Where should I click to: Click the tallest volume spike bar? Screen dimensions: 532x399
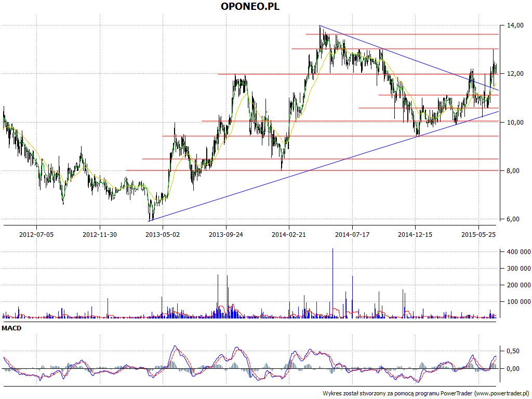click(333, 283)
